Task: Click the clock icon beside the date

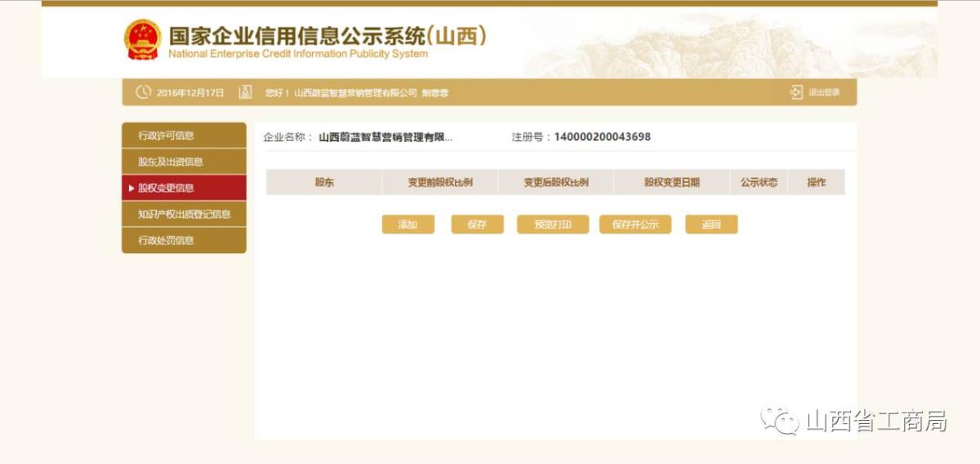Action: [144, 92]
